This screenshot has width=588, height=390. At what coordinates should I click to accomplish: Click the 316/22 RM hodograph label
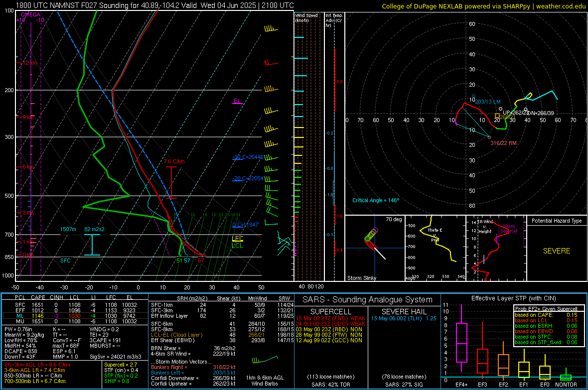(504, 143)
